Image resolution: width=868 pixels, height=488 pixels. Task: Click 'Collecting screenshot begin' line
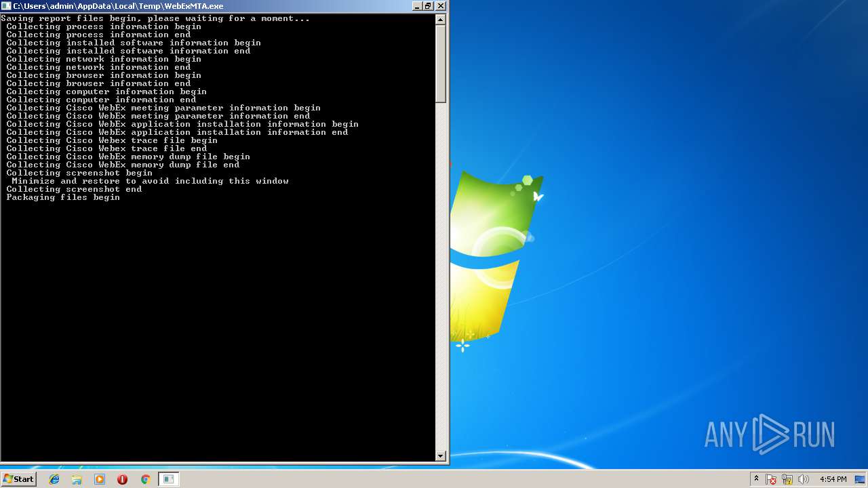(x=79, y=173)
